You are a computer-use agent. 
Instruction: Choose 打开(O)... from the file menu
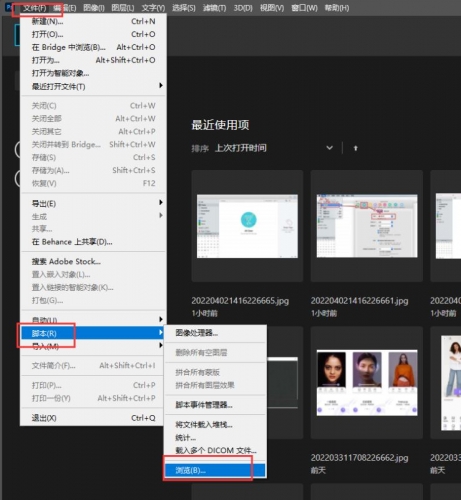[93, 34]
